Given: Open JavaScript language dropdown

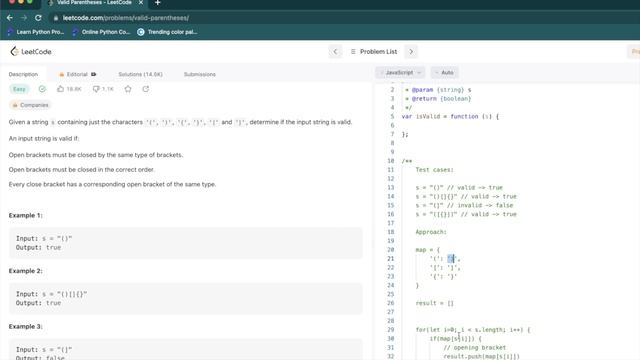Looking at the screenshot, I should coord(400,73).
